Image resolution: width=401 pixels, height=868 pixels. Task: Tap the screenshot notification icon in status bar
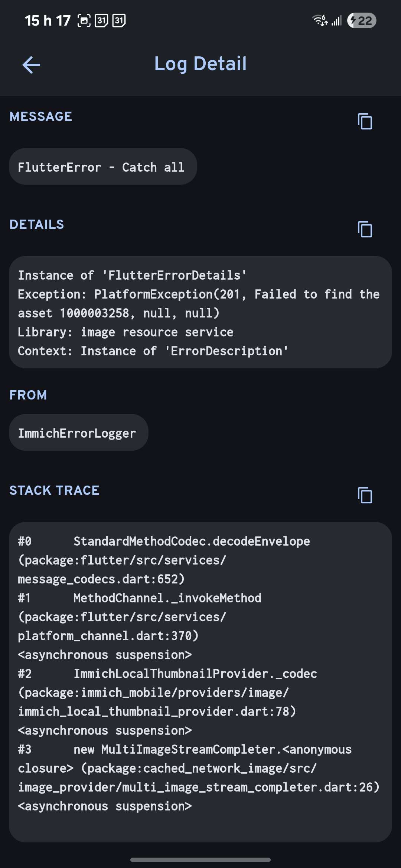point(84,20)
